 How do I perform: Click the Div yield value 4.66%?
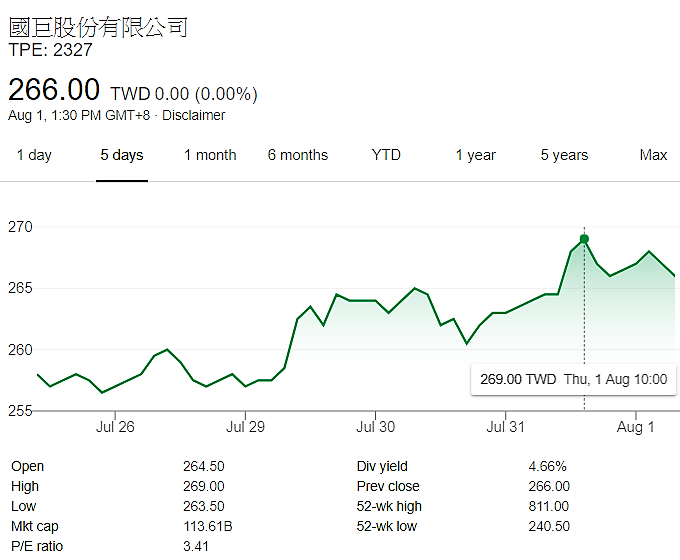pyautogui.click(x=547, y=466)
